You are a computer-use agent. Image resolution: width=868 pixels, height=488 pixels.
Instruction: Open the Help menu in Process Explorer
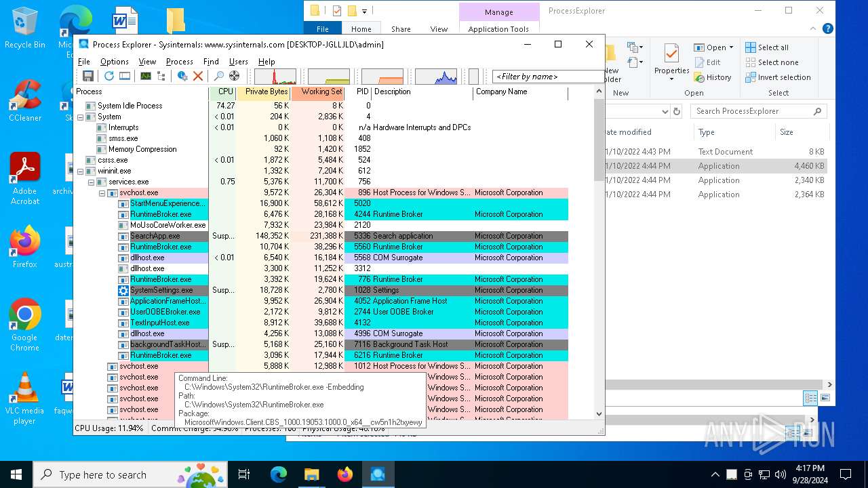pyautogui.click(x=267, y=61)
